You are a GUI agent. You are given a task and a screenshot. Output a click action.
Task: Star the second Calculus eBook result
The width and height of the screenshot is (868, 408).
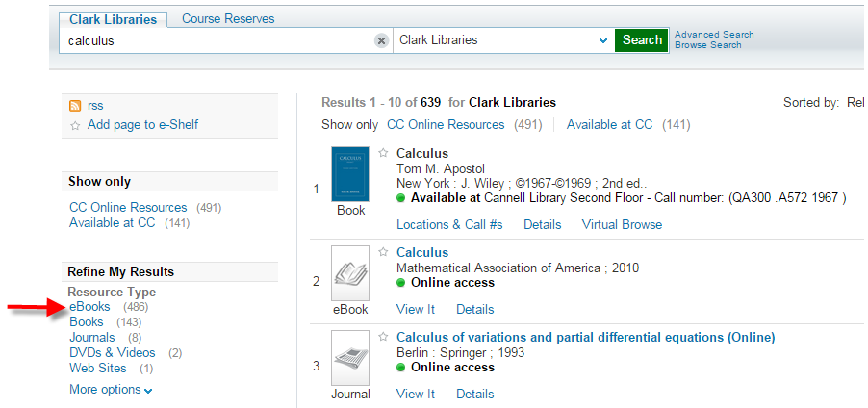tap(383, 253)
